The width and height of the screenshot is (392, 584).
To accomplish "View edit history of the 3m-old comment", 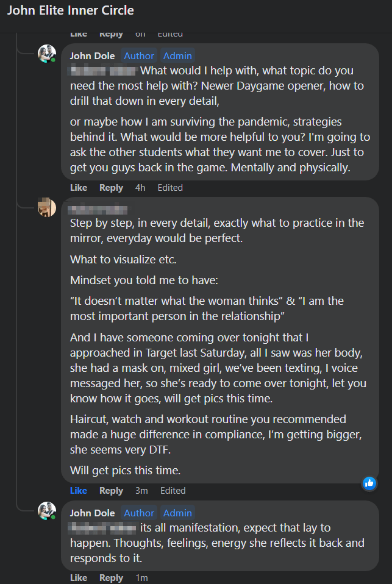I will point(173,490).
